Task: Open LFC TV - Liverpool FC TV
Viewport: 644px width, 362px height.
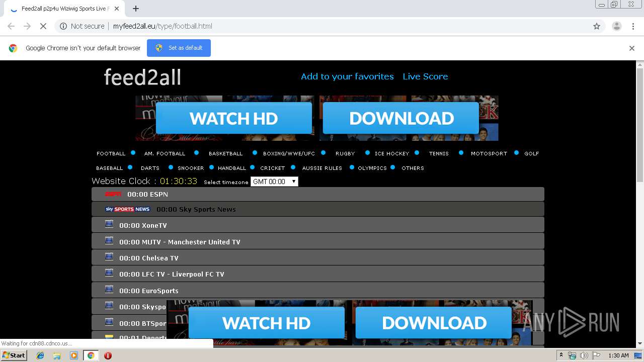Action: click(318, 274)
